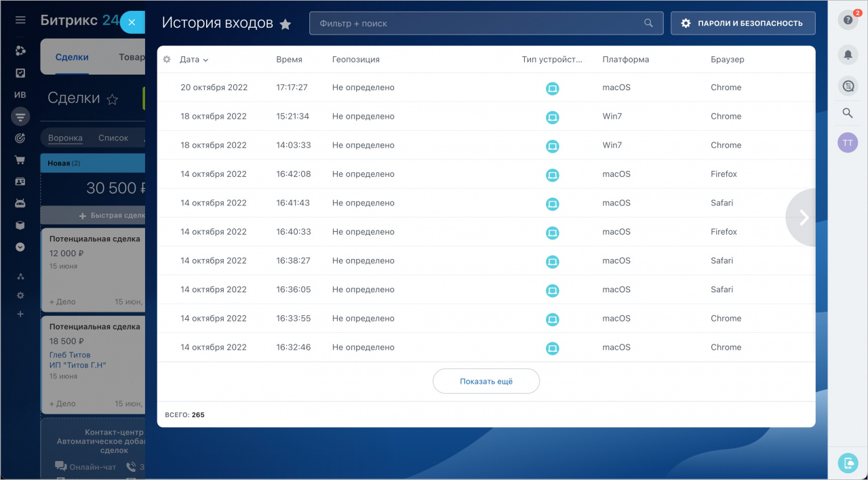
Task: Click Показать ещё to load more entries
Action: click(486, 381)
